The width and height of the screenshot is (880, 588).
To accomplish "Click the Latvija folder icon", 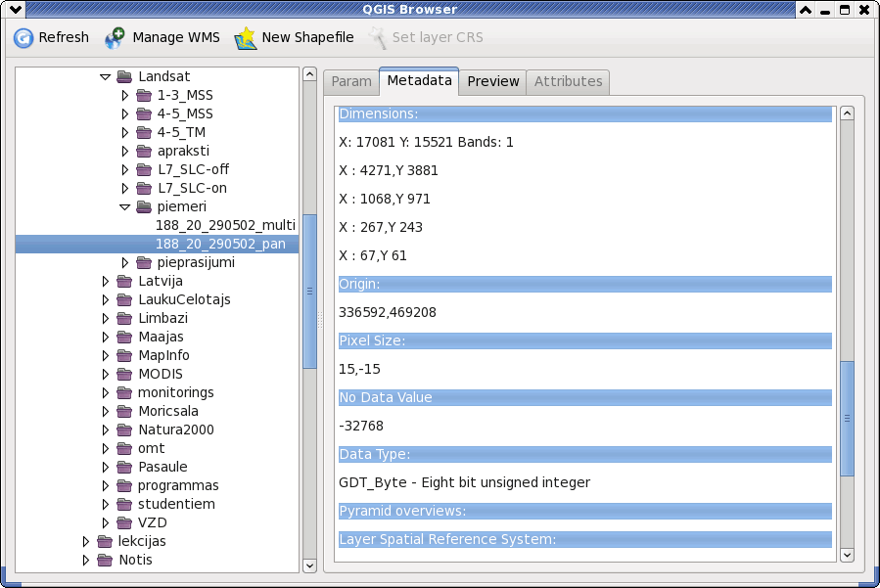I will pyautogui.click(x=124, y=281).
